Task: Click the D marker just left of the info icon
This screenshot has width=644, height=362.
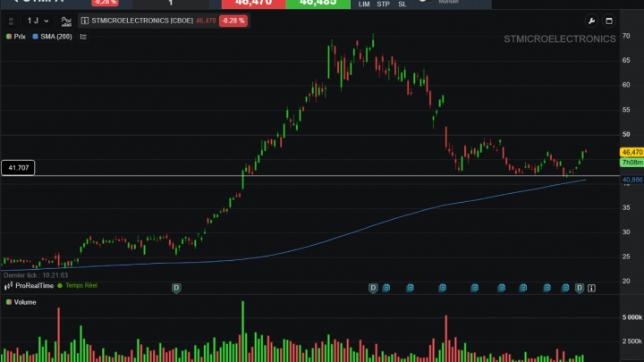Action: coord(579,288)
